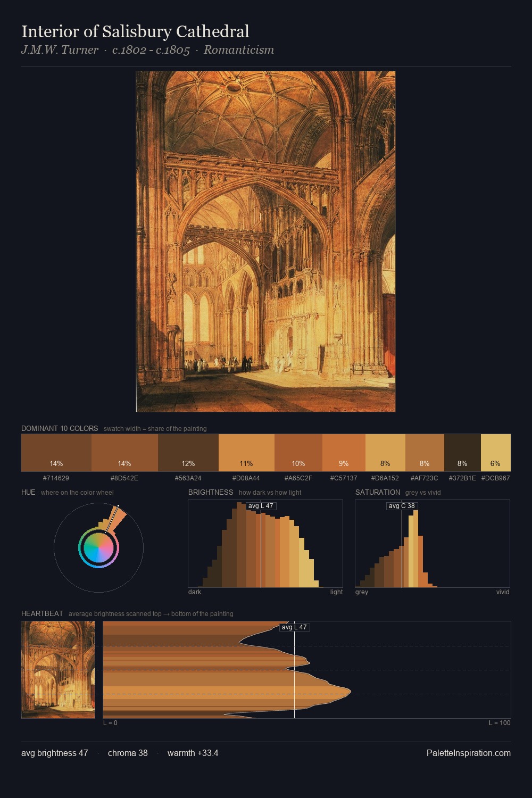Click the #563A24 deep brown swatch
The height and width of the screenshot is (798, 532).
click(188, 453)
